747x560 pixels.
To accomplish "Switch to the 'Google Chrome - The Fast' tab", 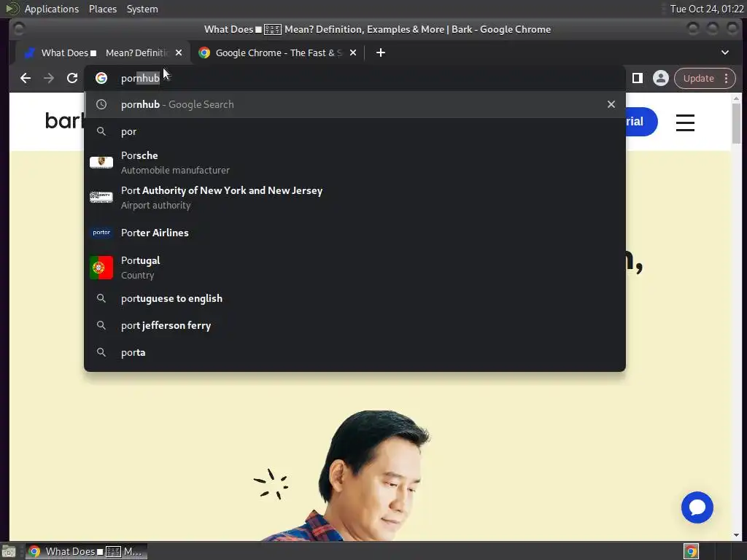I will (279, 52).
